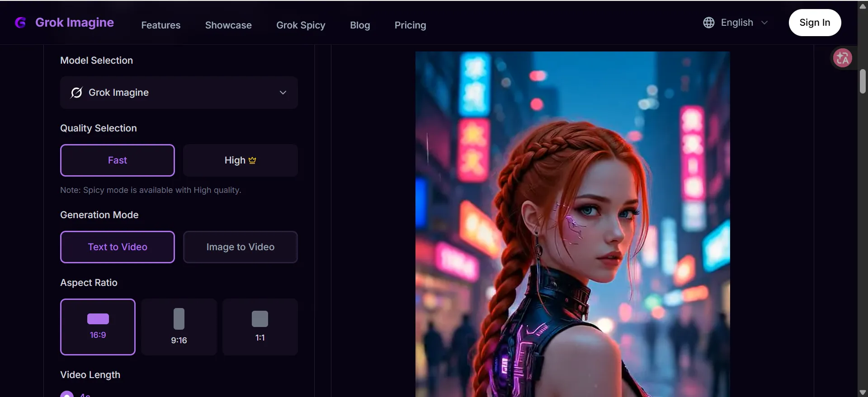The height and width of the screenshot is (397, 868).
Task: Expand the Grok Imagine model dropdown
Action: coord(179,93)
